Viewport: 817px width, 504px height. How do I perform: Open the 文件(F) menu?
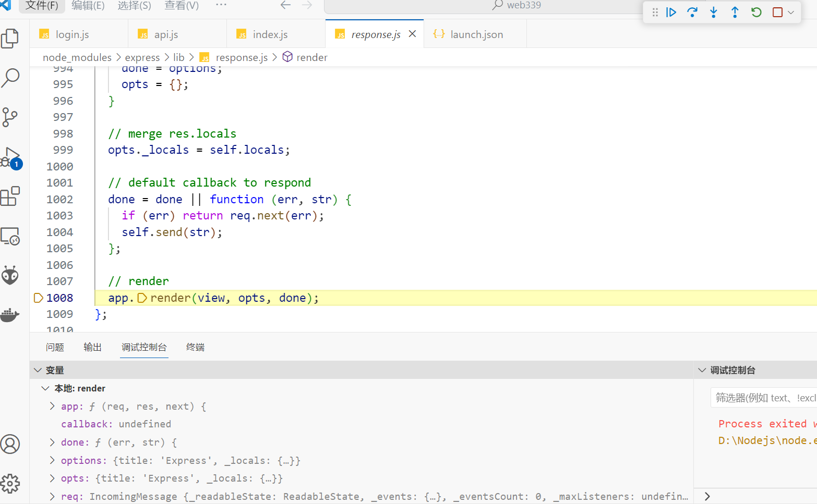click(42, 5)
